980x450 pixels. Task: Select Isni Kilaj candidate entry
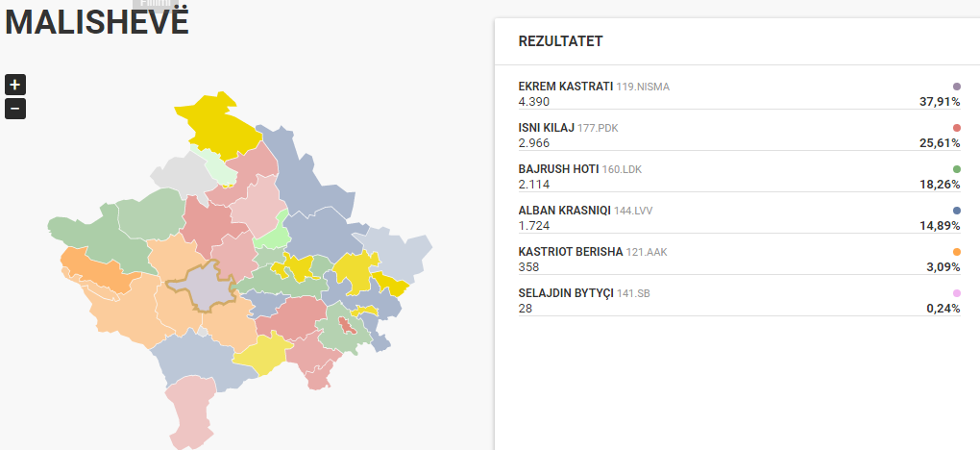740,136
